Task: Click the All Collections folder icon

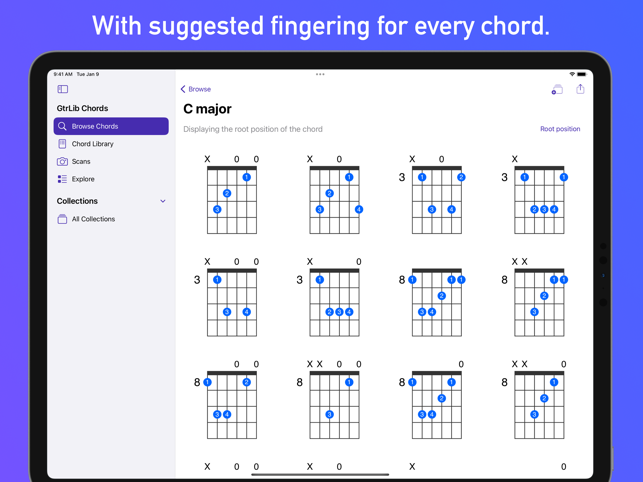Action: tap(62, 219)
